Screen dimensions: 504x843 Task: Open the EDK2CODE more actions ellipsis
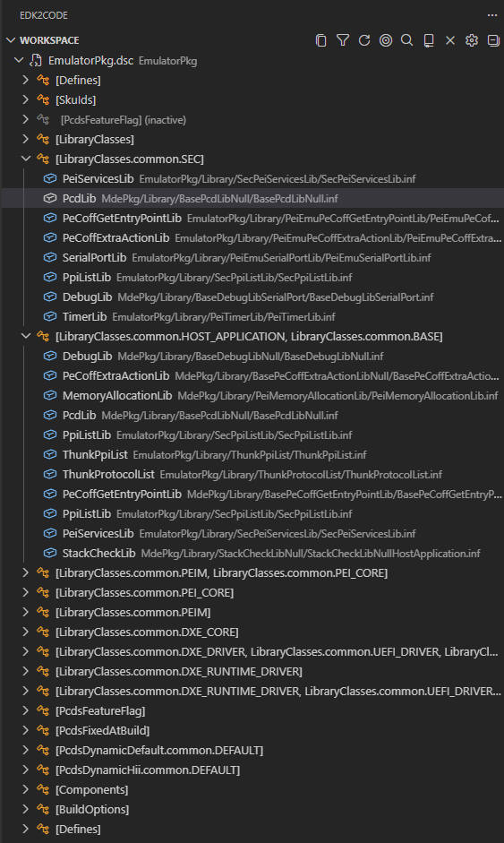(492, 15)
